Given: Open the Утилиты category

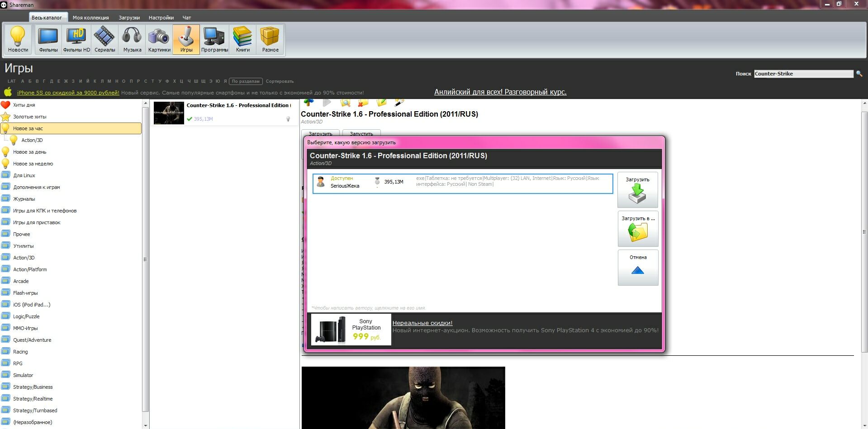Looking at the screenshot, I should pos(24,246).
